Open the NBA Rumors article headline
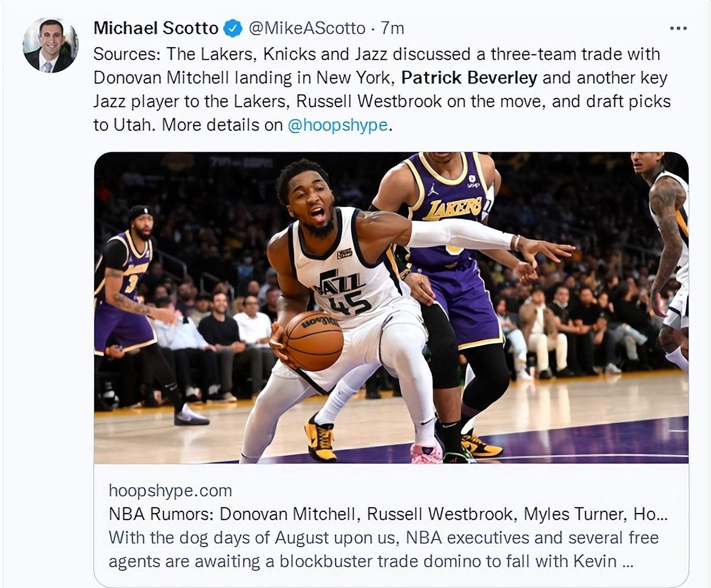Image resolution: width=711 pixels, height=588 pixels. [388, 514]
